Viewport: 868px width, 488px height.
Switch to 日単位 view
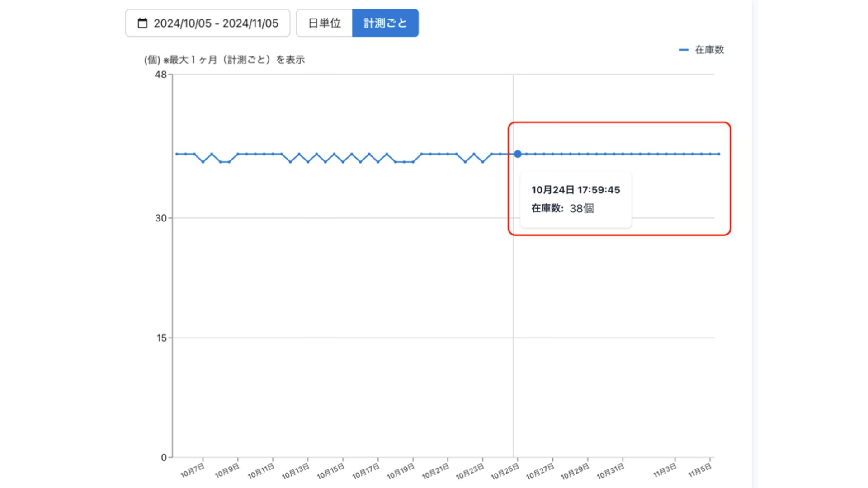click(324, 23)
